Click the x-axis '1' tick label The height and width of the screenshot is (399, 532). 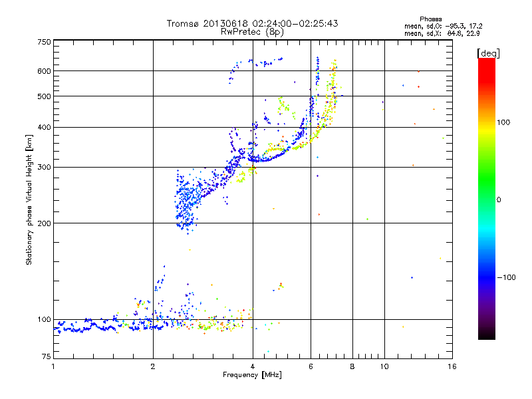[53, 366]
